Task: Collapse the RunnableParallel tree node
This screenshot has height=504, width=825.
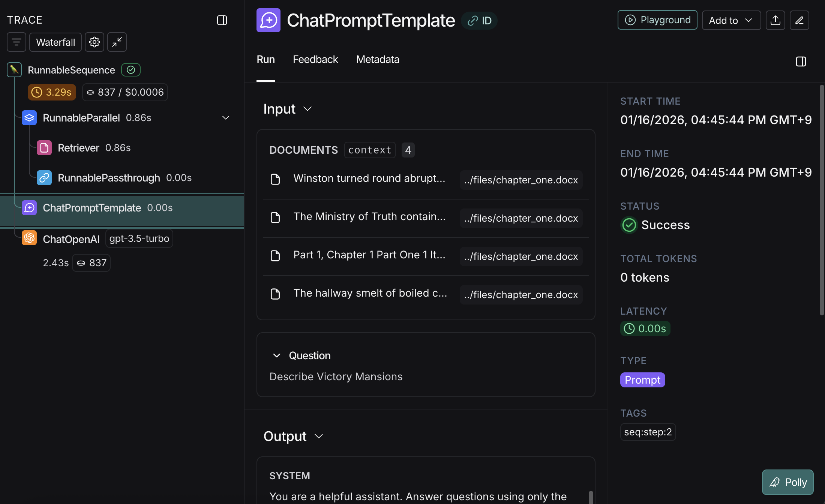Action: 226,118
